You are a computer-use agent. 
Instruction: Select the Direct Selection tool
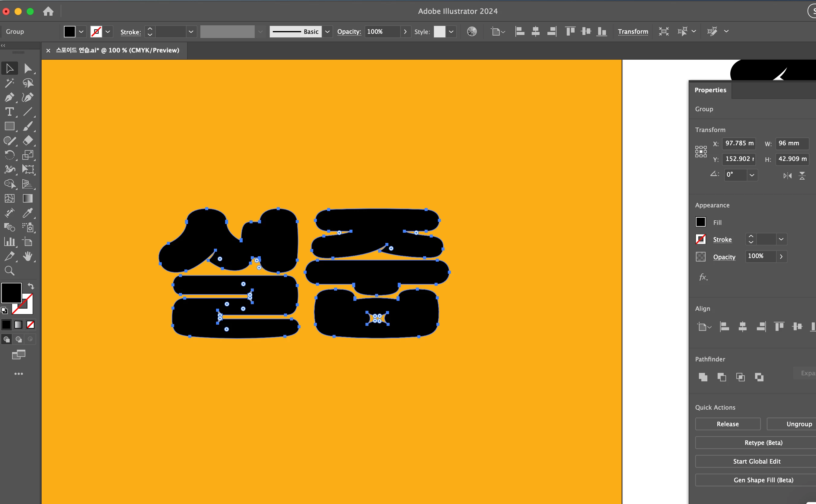[x=28, y=69]
